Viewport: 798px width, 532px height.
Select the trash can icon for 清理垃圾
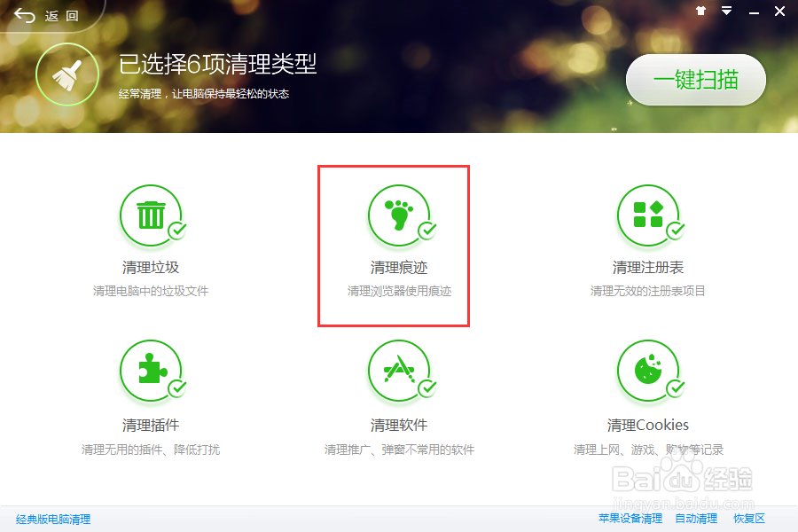(151, 215)
